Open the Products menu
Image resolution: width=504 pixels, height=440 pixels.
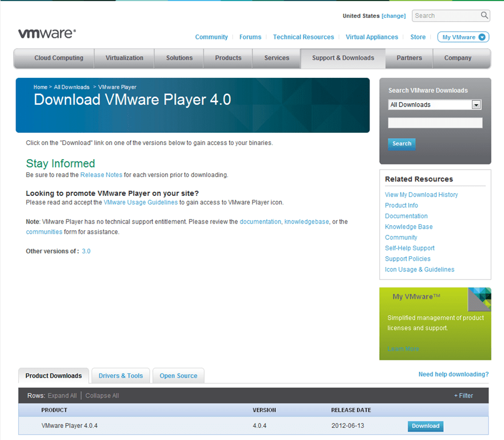pos(228,58)
